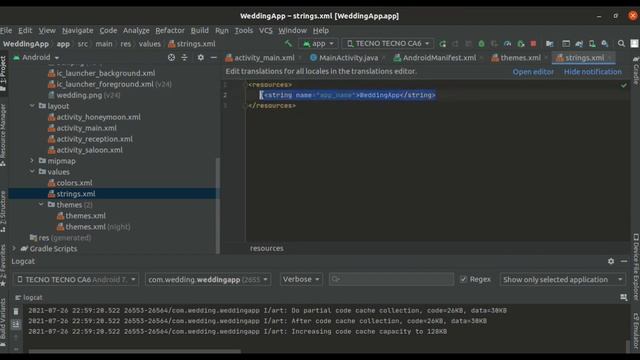640x360 pixels.
Task: Open Show only selected application dropdown
Action: coord(562,280)
